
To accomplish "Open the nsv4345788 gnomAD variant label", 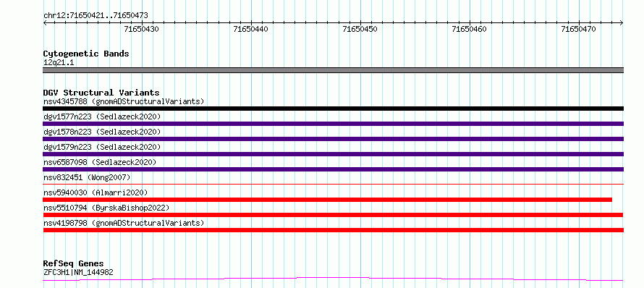I will tap(124, 101).
